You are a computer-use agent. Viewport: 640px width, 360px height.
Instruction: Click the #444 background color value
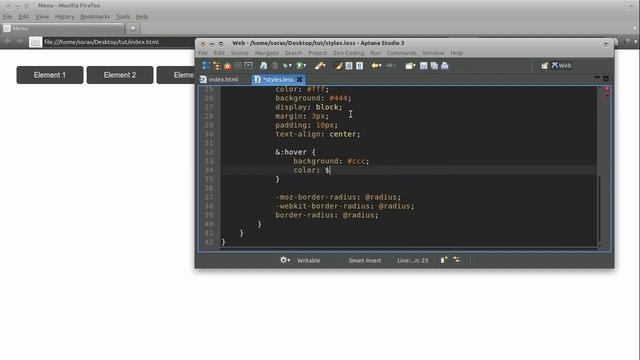[338, 98]
